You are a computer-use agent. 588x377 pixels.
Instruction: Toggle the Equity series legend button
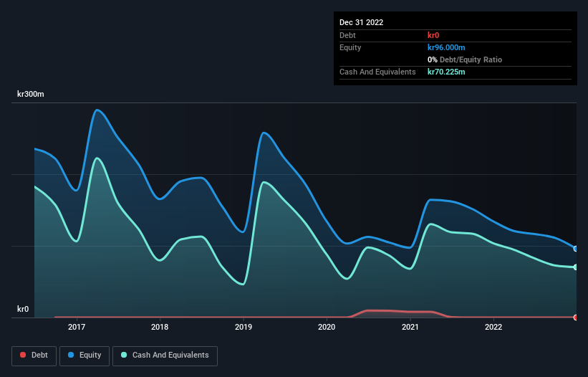pyautogui.click(x=85, y=355)
